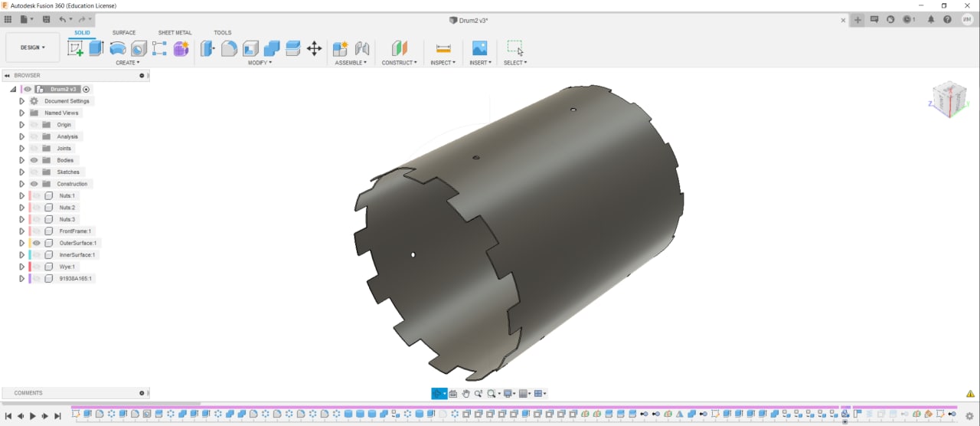Select the Hole tool icon
This screenshot has width=980, height=426.
coord(139,48)
